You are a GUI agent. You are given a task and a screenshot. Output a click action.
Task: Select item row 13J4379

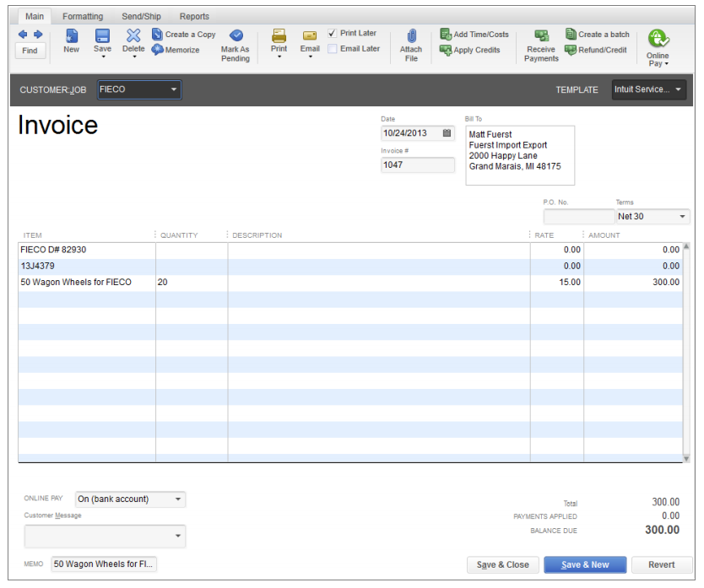click(350, 267)
